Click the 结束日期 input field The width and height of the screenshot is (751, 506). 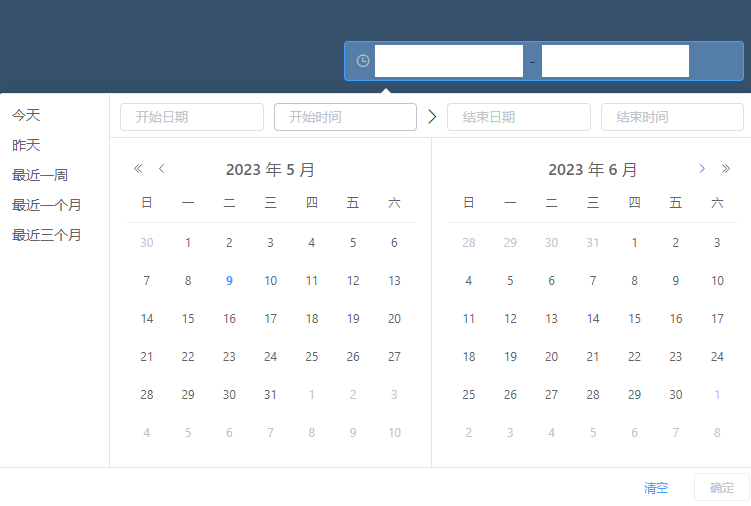[x=518, y=117]
